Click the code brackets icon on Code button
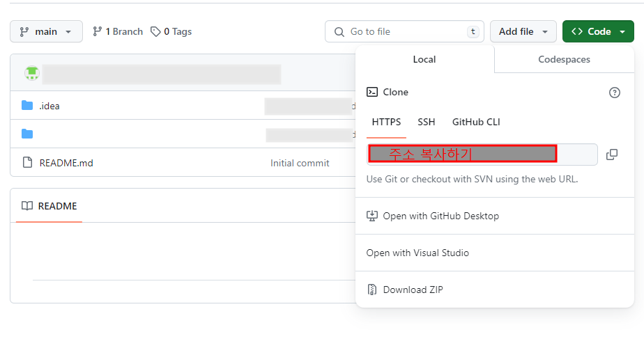The width and height of the screenshot is (644, 348). click(577, 31)
